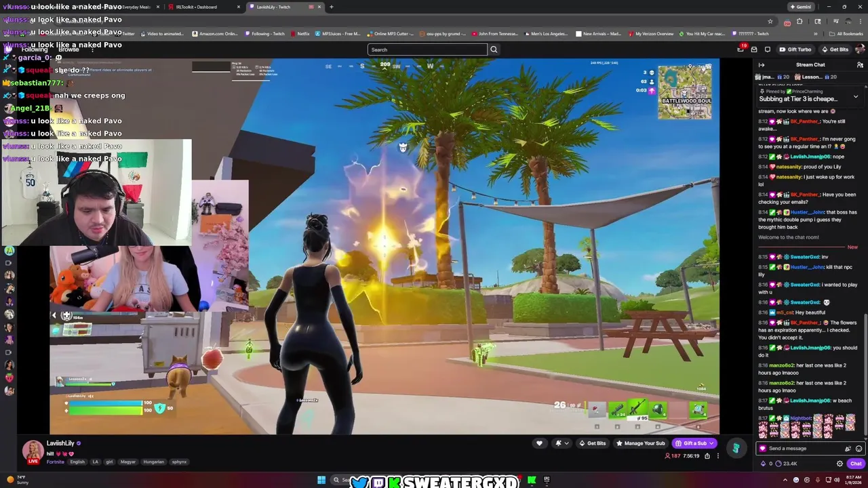Open Browse in Twitch navigation
Image resolution: width=868 pixels, height=488 pixels.
pos(68,49)
